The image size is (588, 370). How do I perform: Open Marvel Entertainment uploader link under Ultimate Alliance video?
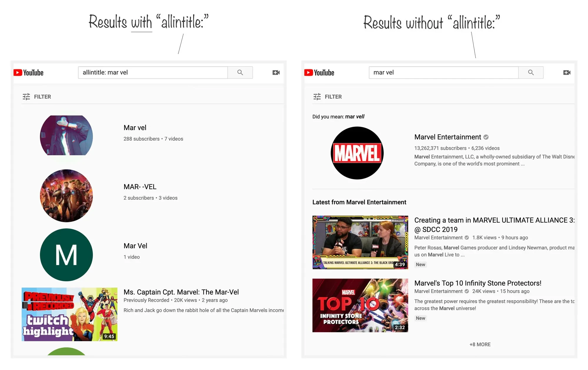(438, 238)
